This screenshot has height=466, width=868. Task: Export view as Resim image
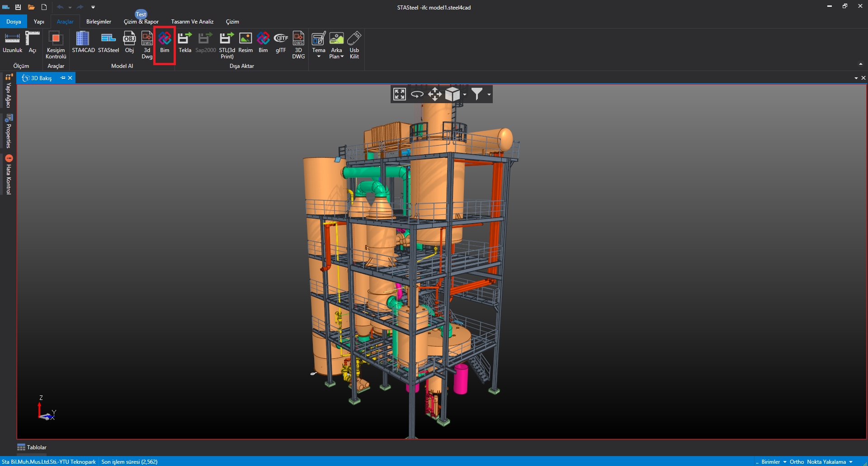245,43
